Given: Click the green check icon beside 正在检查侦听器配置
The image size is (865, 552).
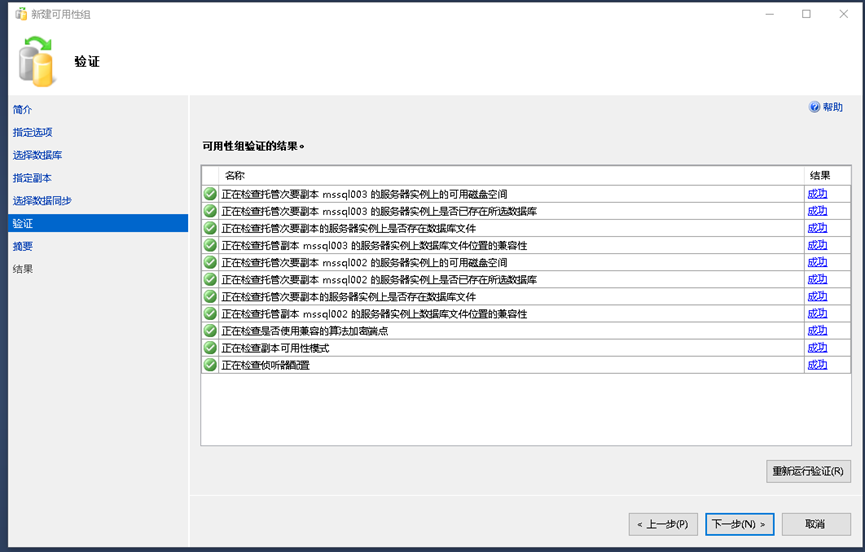Looking at the screenshot, I should tap(210, 365).
